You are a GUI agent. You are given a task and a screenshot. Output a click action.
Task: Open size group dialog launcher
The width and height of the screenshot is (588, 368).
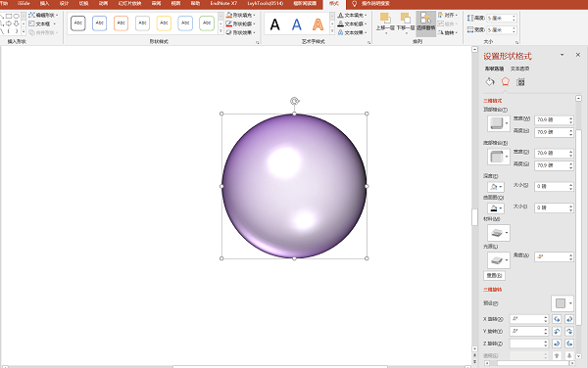516,43
